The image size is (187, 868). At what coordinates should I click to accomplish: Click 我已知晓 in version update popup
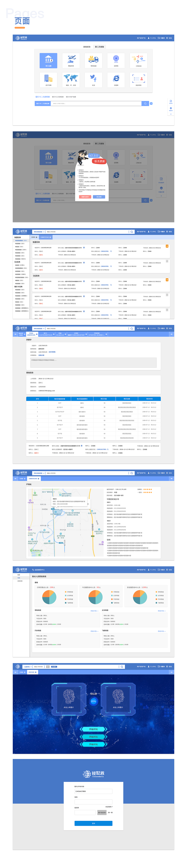pyautogui.click(x=99, y=197)
